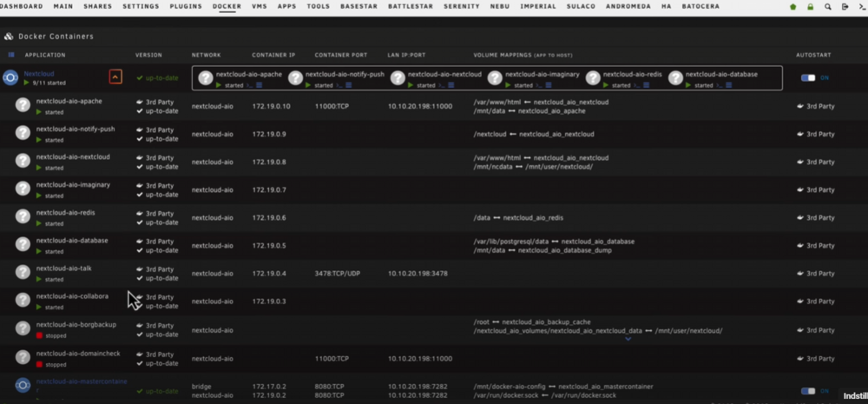Toggle mastercontainer autostart switch

click(808, 391)
